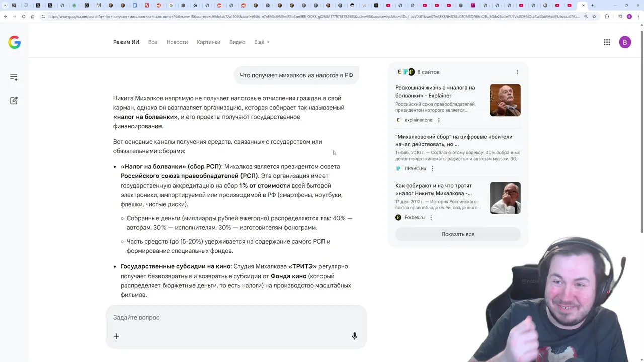Click the zoom magnifier icon in address bar
The height and width of the screenshot is (362, 644).
[x=586, y=16]
